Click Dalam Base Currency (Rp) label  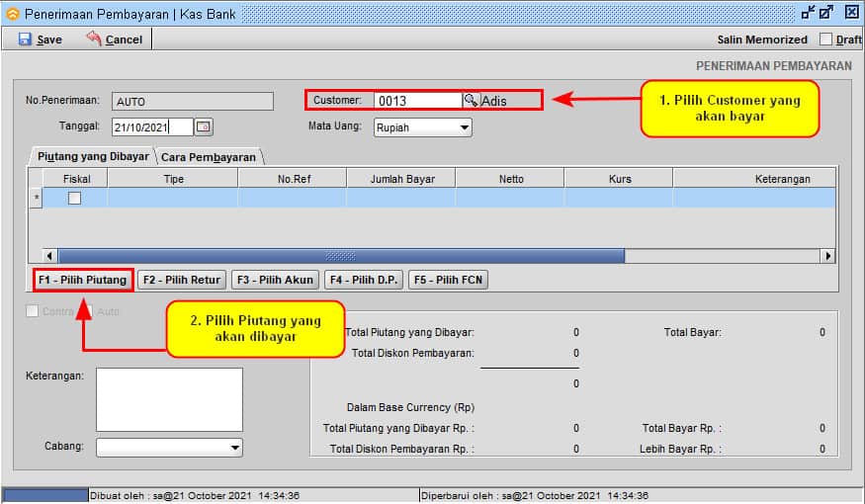pyautogui.click(x=410, y=407)
